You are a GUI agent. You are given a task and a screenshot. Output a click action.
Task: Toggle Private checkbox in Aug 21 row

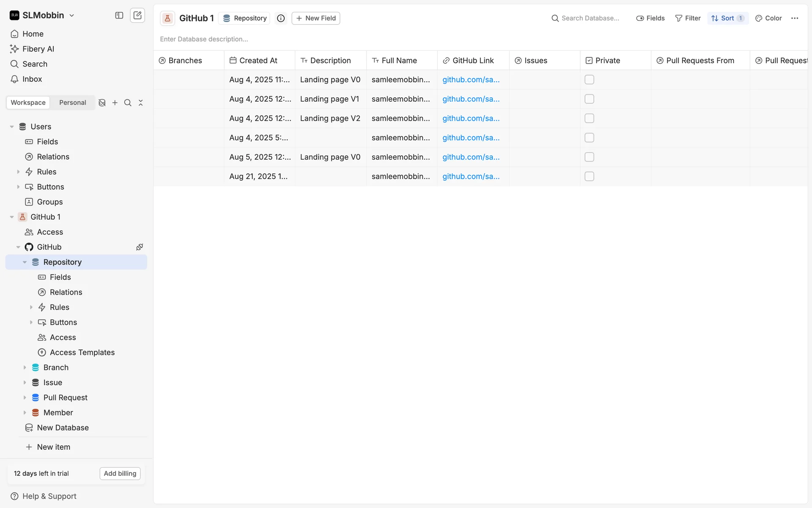pos(589,177)
